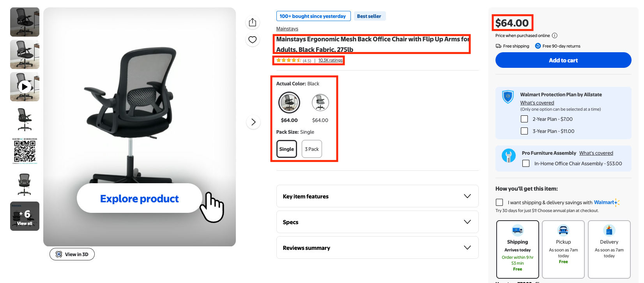This screenshot has height=283, width=644.
Task: Click the share product icon
Action: coord(253,23)
